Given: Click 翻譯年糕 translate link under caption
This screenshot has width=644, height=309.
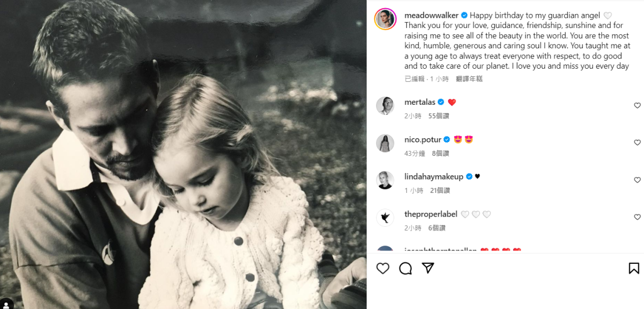Looking at the screenshot, I should [469, 79].
